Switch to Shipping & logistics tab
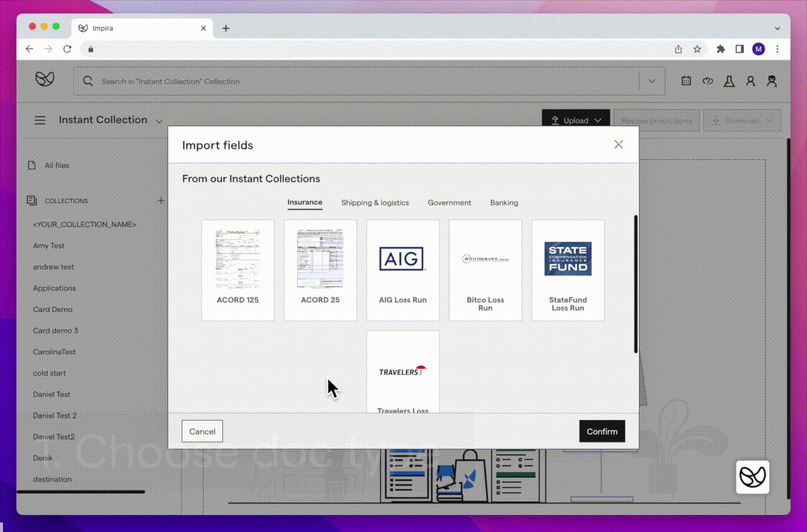Viewport: 807px width, 532px height. pyautogui.click(x=375, y=202)
